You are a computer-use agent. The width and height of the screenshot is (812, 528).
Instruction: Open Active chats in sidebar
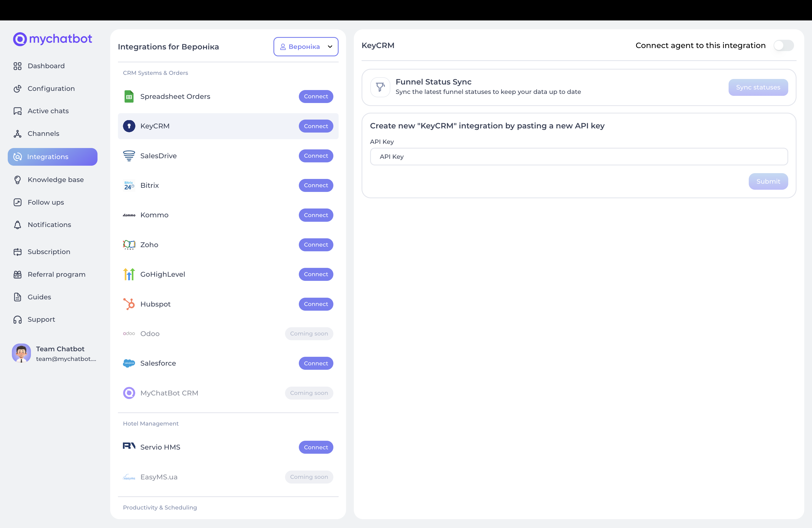(48, 111)
